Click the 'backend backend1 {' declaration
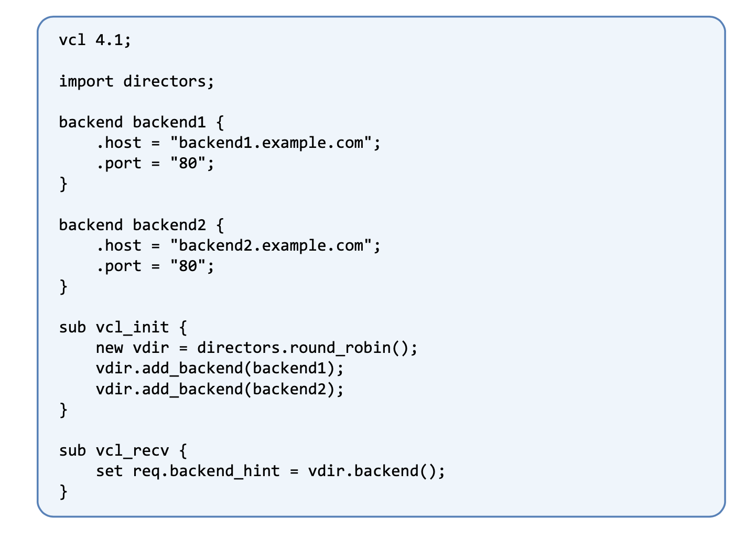 [x=142, y=122]
